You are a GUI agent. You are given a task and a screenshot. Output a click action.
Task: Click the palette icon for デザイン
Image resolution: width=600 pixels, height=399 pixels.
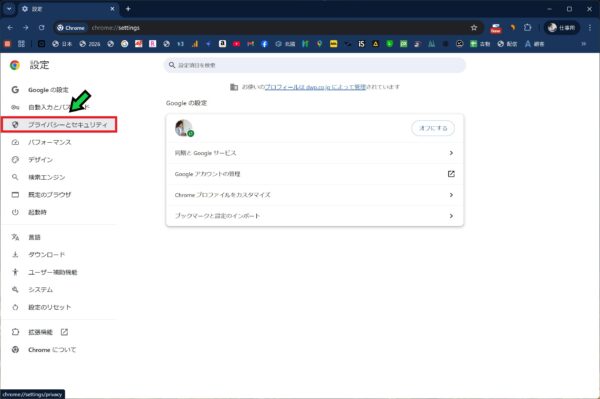15,160
